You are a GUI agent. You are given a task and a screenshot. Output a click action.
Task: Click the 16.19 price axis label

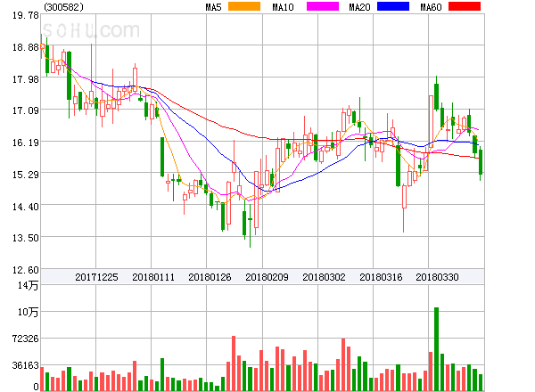click(26, 143)
